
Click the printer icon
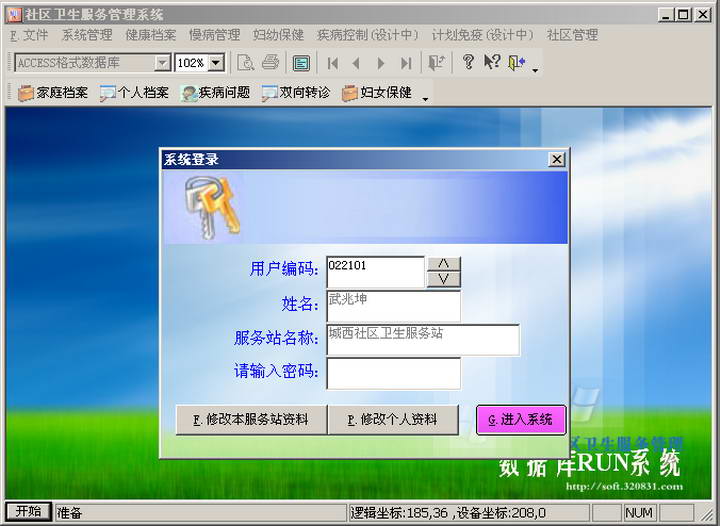(270, 63)
